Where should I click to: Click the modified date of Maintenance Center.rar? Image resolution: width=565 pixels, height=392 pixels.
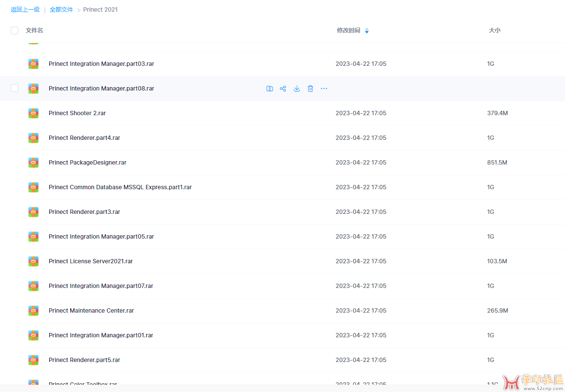[x=361, y=311]
